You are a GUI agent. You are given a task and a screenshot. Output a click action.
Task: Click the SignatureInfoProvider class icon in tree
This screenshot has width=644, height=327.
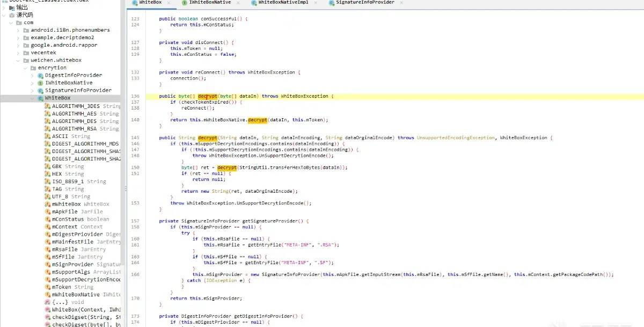40,90
